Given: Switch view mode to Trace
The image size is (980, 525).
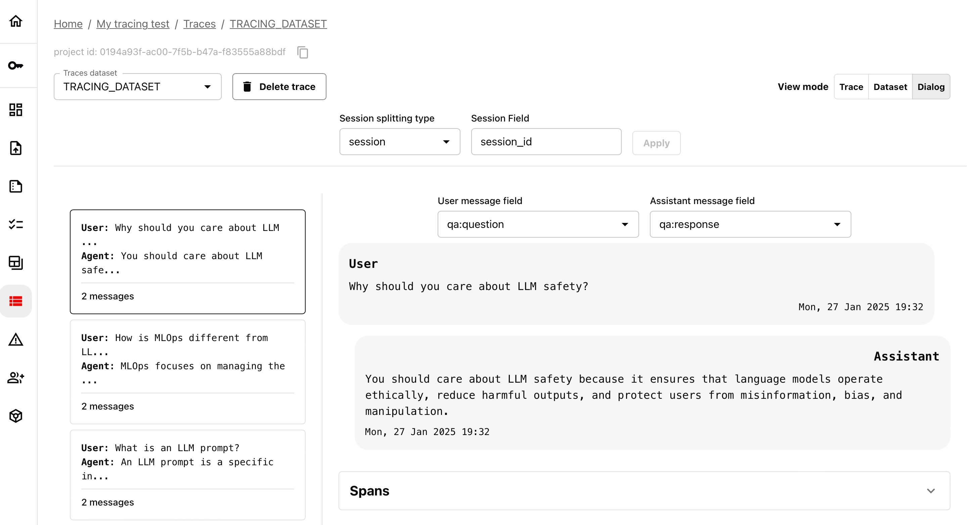Looking at the screenshot, I should coord(851,87).
